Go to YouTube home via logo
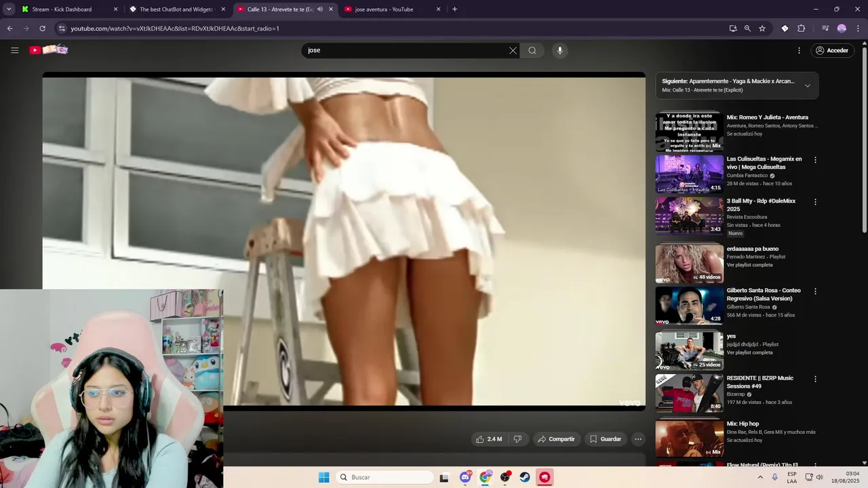Viewport: 868px width, 488px height. pos(49,50)
